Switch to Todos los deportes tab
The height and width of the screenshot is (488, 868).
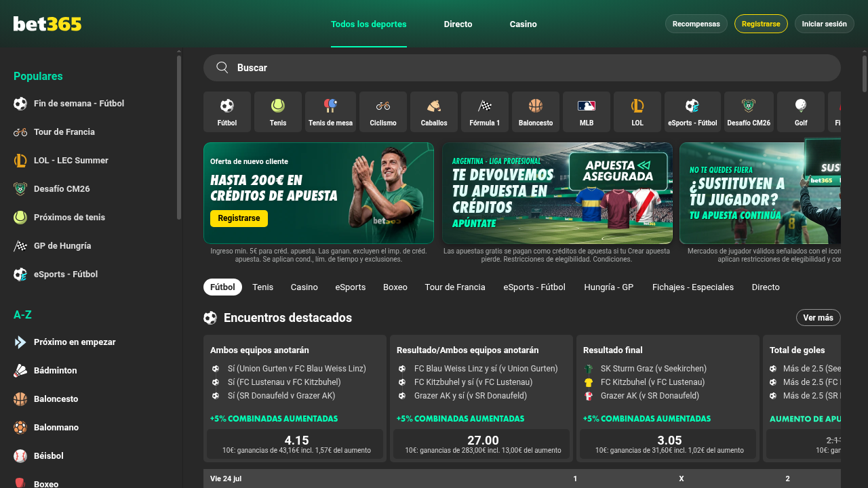click(x=369, y=24)
